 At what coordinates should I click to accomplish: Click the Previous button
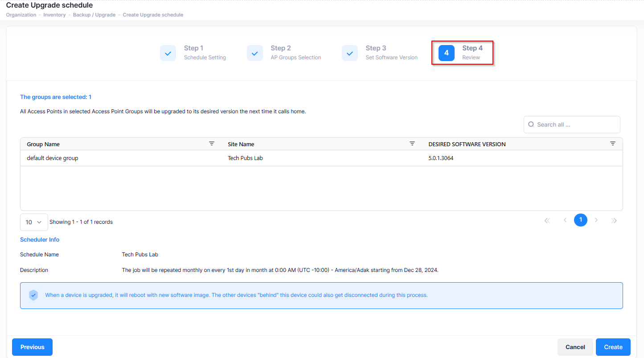tap(32, 347)
